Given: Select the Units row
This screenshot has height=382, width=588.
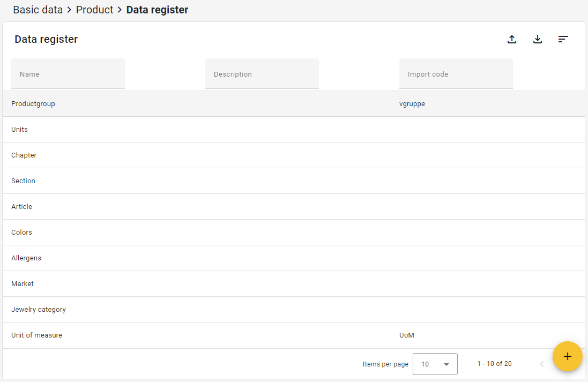Looking at the screenshot, I should point(19,129).
